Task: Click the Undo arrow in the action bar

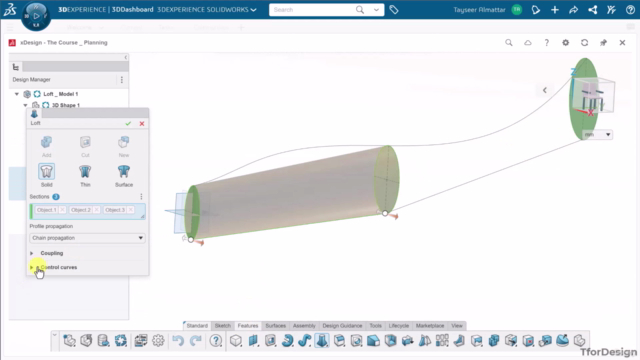Action: click(178, 340)
